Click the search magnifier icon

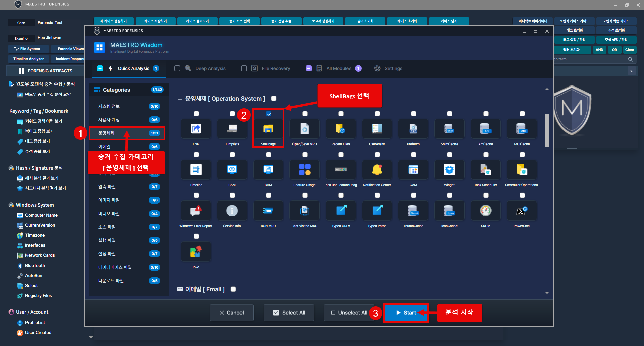click(631, 59)
